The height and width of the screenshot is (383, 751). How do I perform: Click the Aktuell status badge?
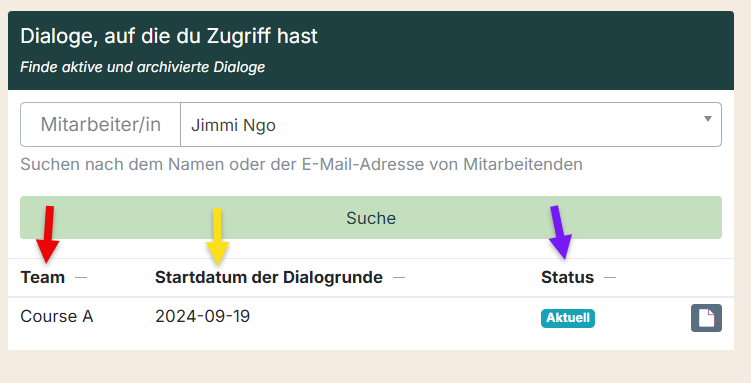tap(568, 318)
